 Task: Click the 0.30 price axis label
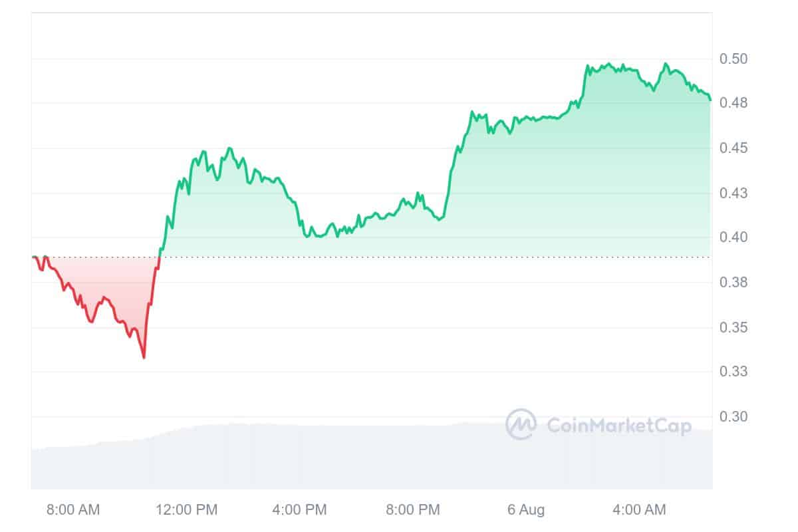733,417
